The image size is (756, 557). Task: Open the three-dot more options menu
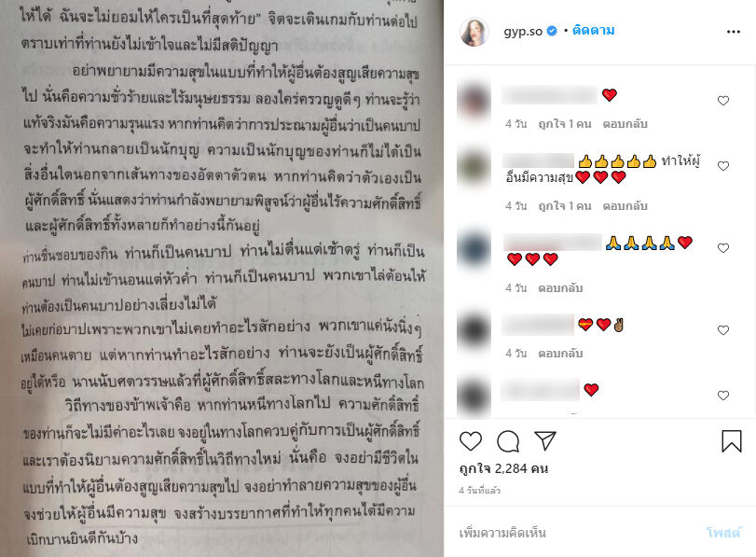[734, 32]
